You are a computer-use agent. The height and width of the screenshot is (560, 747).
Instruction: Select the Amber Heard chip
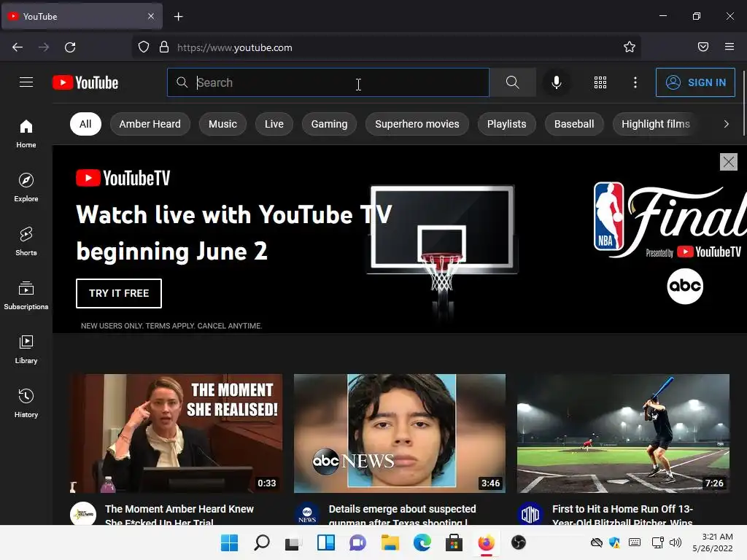pos(150,124)
